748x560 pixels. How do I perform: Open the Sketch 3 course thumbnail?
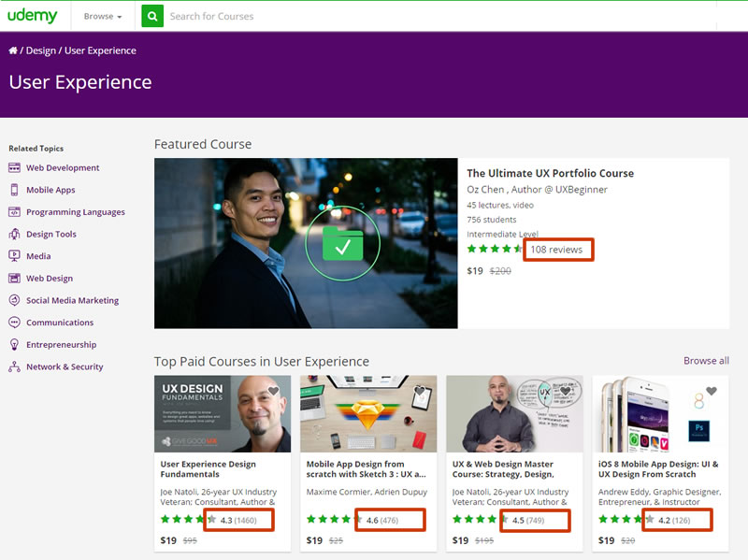[x=368, y=413]
